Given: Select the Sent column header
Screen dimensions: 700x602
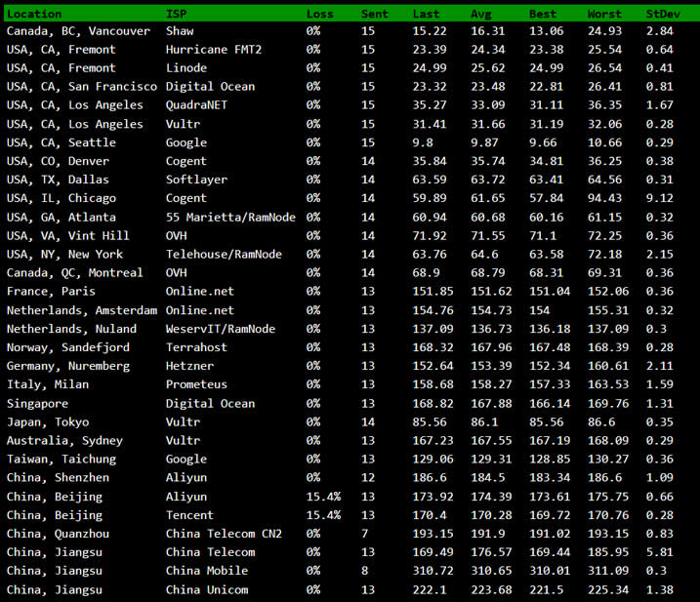Looking at the screenshot, I should coord(375,14).
